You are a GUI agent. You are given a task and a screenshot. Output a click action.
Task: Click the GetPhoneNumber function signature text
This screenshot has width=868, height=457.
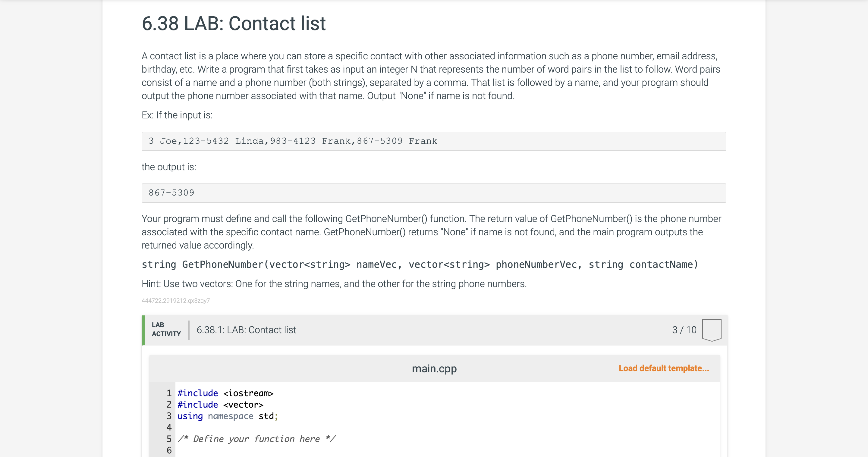coord(420,264)
